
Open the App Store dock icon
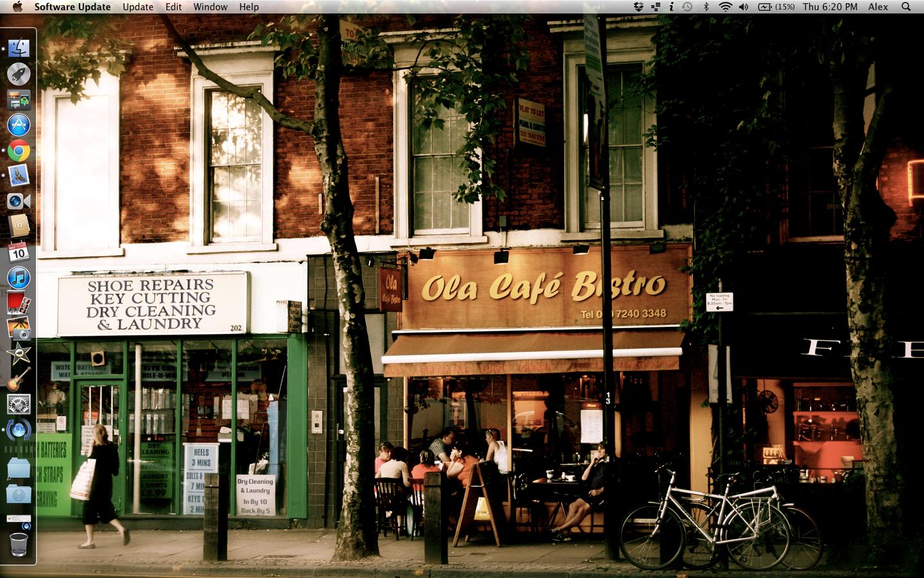tap(19, 125)
